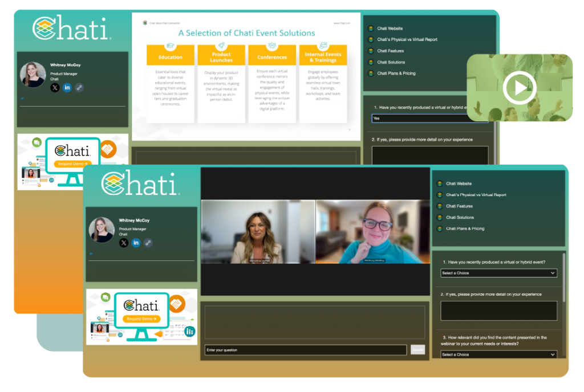
Task: Click question 2 text area in back window
Action: 430,155
